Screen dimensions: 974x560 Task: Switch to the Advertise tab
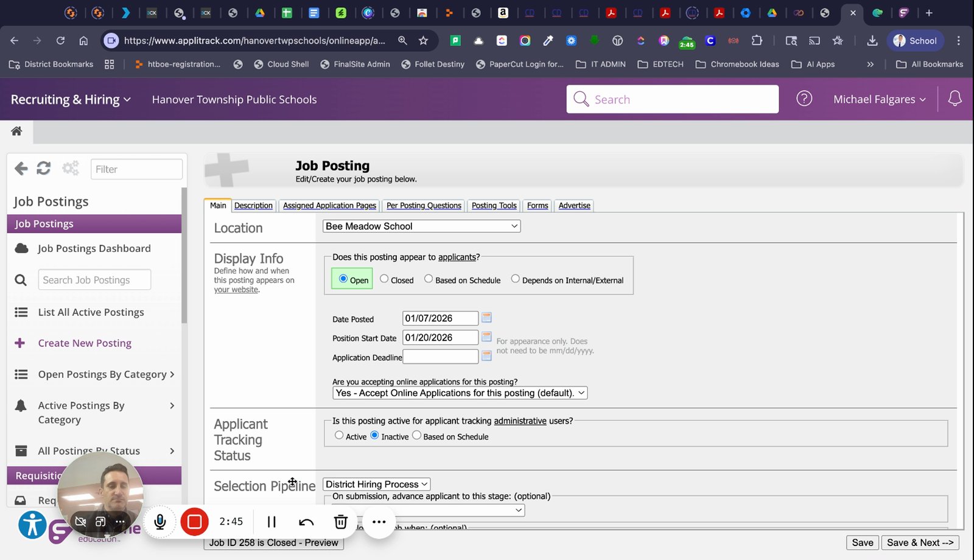[574, 206]
